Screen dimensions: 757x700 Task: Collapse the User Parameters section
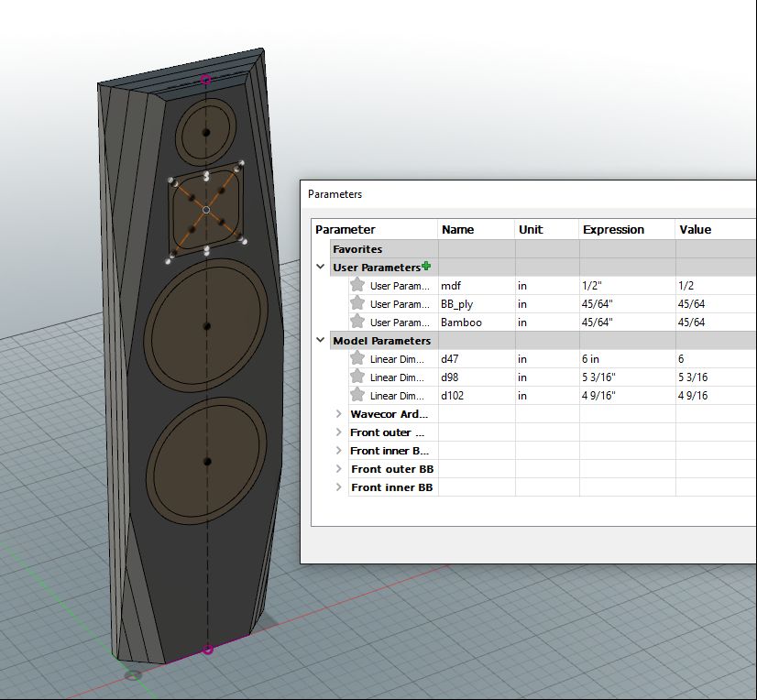[320, 267]
